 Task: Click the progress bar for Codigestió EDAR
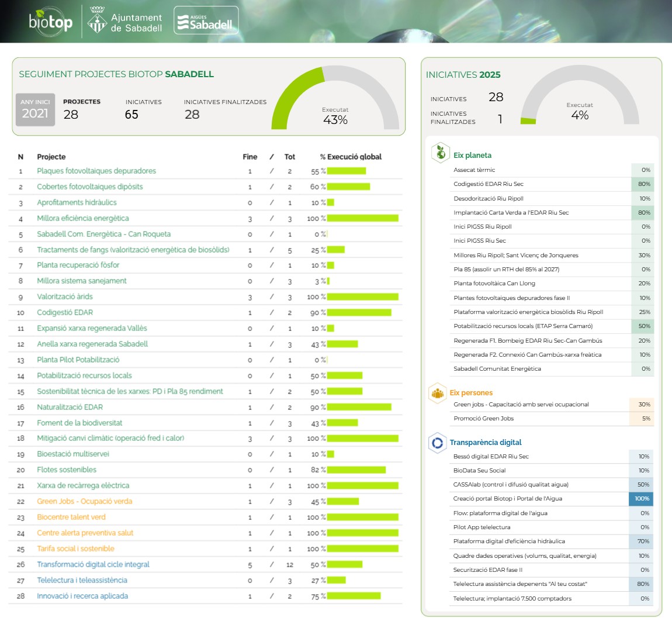[359, 313]
